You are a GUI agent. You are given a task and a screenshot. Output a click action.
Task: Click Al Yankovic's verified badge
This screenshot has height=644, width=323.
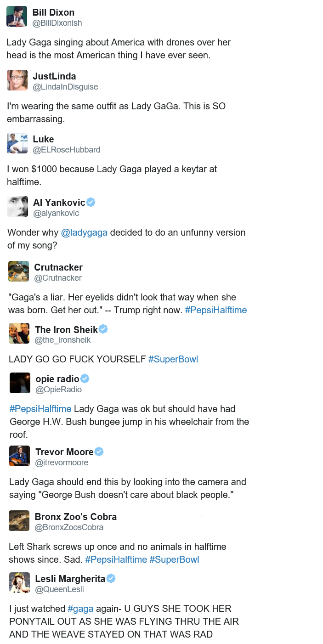pyautogui.click(x=91, y=202)
